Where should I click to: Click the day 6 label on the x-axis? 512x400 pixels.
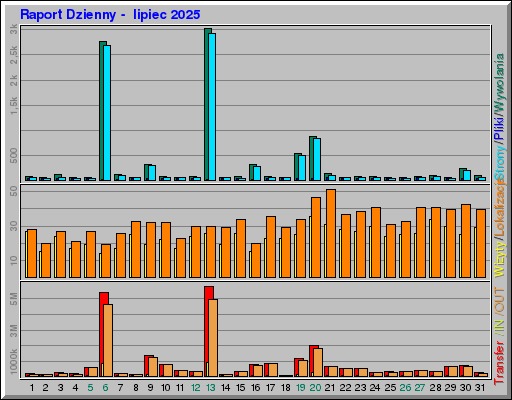pos(105,388)
